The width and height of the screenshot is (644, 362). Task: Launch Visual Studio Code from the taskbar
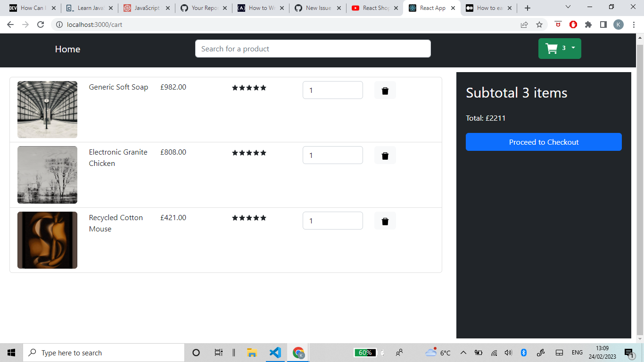(x=275, y=352)
